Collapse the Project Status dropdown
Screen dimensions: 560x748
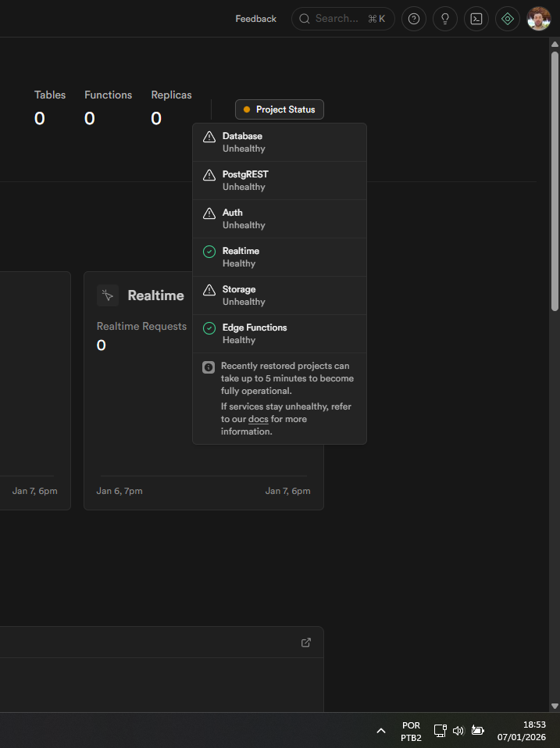(280, 109)
